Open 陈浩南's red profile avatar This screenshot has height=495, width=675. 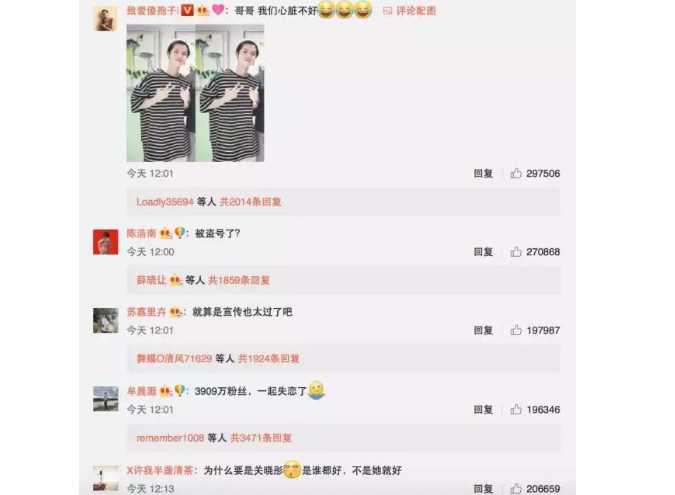coord(105,242)
